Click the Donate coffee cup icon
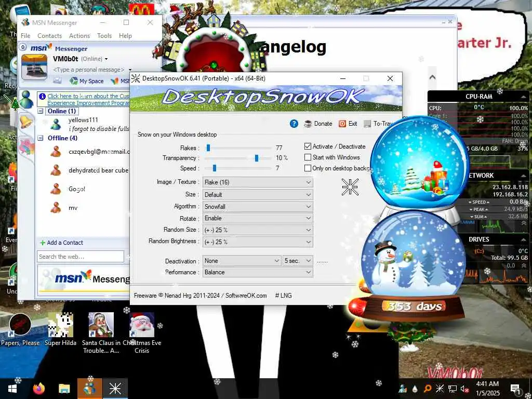Image resolution: width=532 pixels, height=399 pixels. (308, 124)
